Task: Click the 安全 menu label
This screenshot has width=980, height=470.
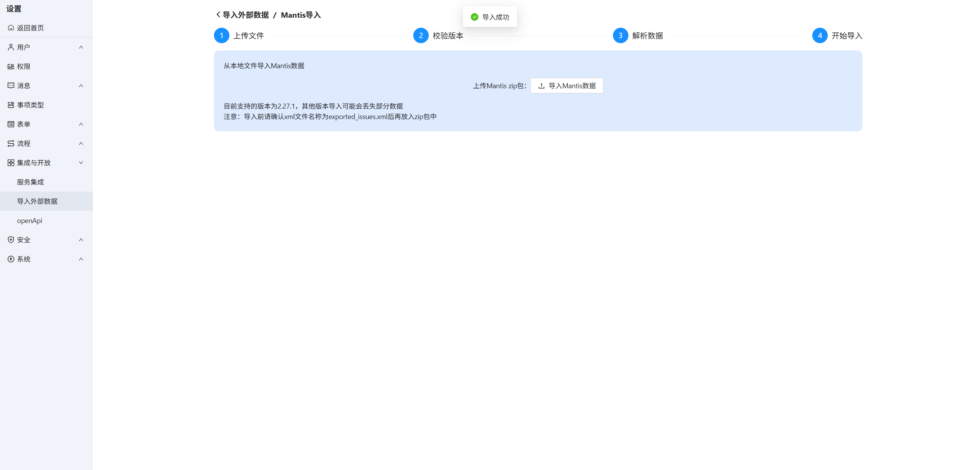Action: click(24, 240)
